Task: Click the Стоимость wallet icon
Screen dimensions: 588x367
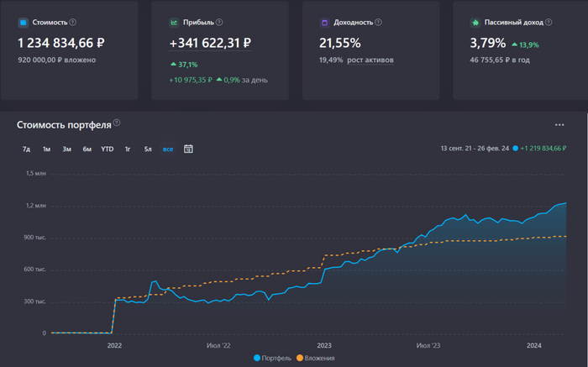Action: [23, 22]
